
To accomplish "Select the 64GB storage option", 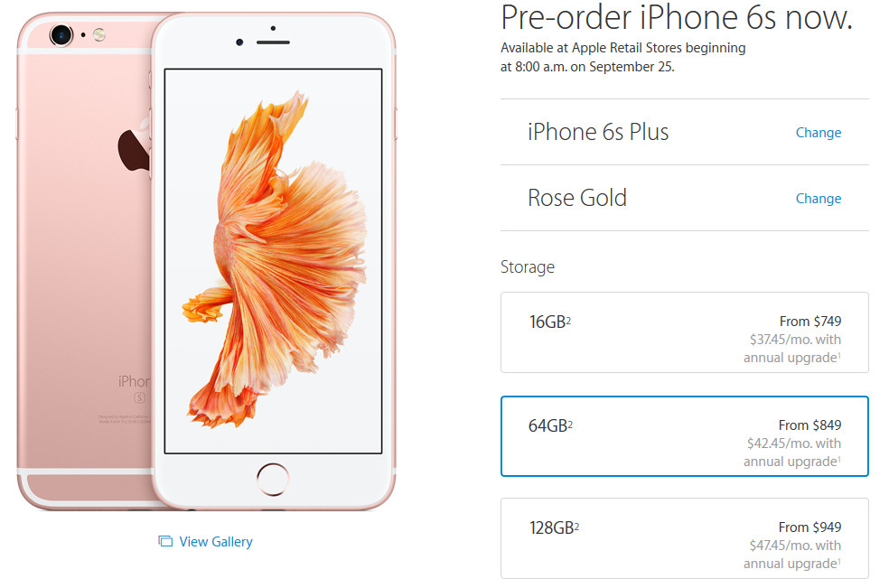I will 684,436.
